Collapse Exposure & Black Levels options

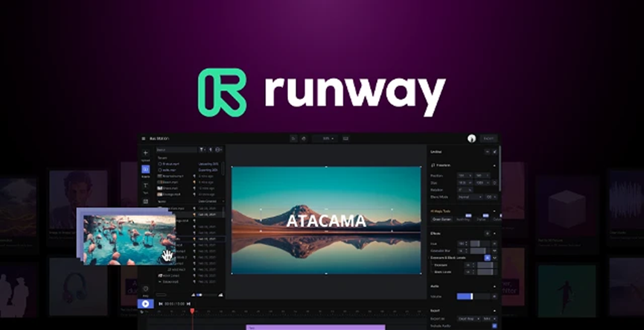pyautogui.click(x=494, y=258)
